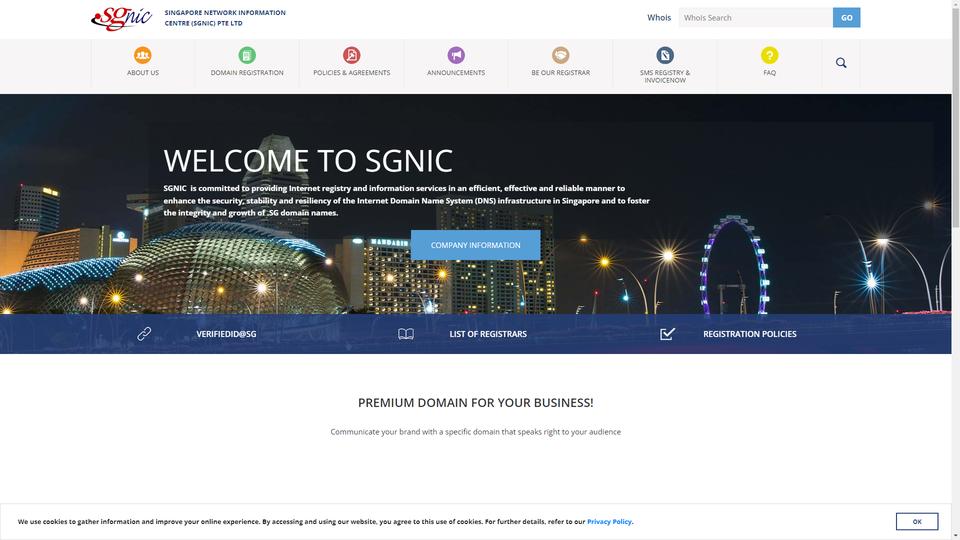Image resolution: width=960 pixels, height=540 pixels.
Task: Click the WhoIs label text
Action: [659, 18]
